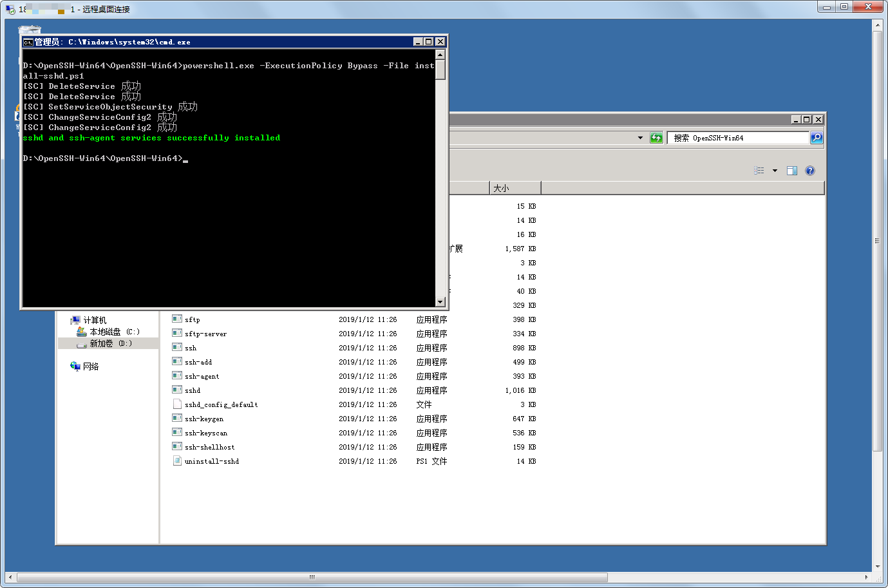The height and width of the screenshot is (588, 888).
Task: Click the change view icon
Action: [x=759, y=171]
